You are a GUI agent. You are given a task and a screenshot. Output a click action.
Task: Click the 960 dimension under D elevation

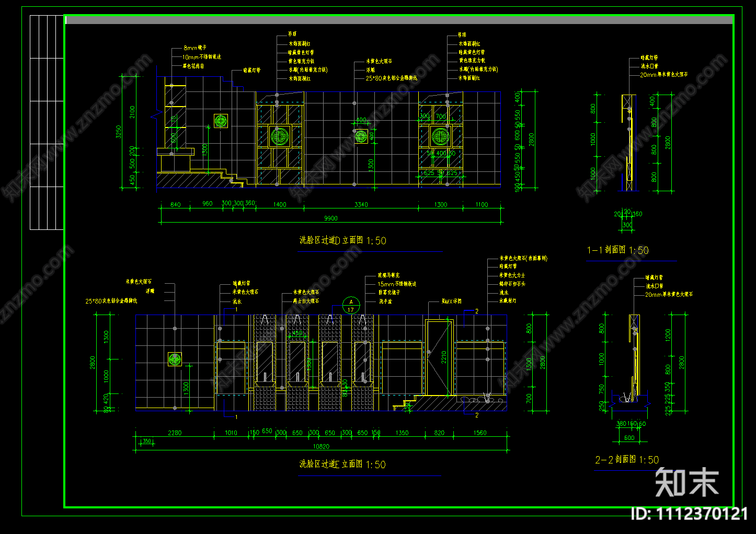[208, 204]
